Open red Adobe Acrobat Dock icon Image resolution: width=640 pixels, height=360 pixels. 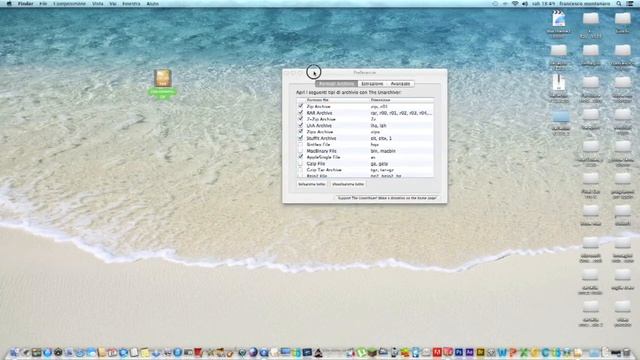click(437, 352)
